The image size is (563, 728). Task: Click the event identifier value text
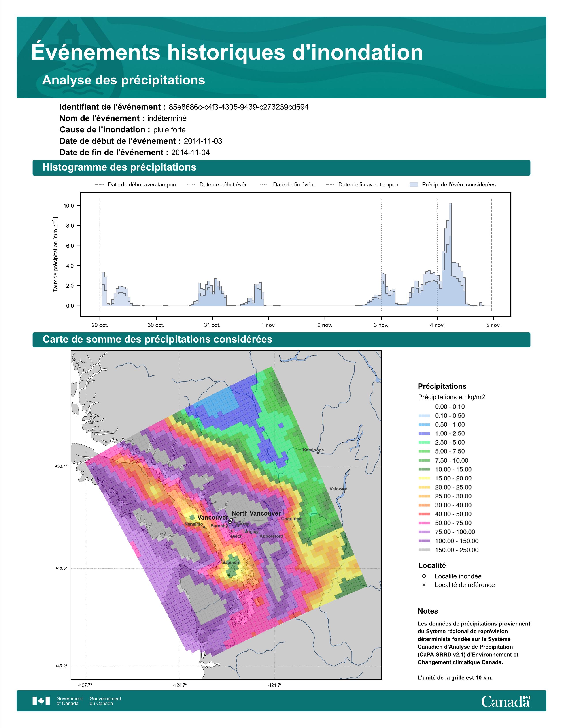click(238, 107)
